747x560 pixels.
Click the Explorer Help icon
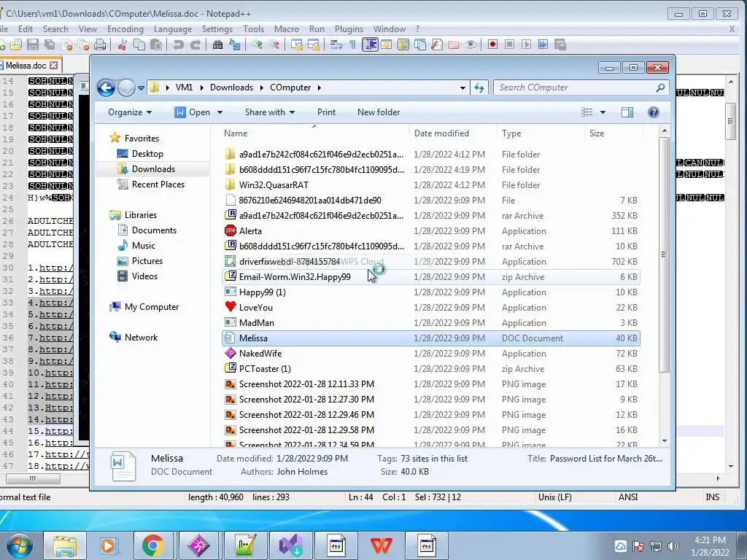654,112
